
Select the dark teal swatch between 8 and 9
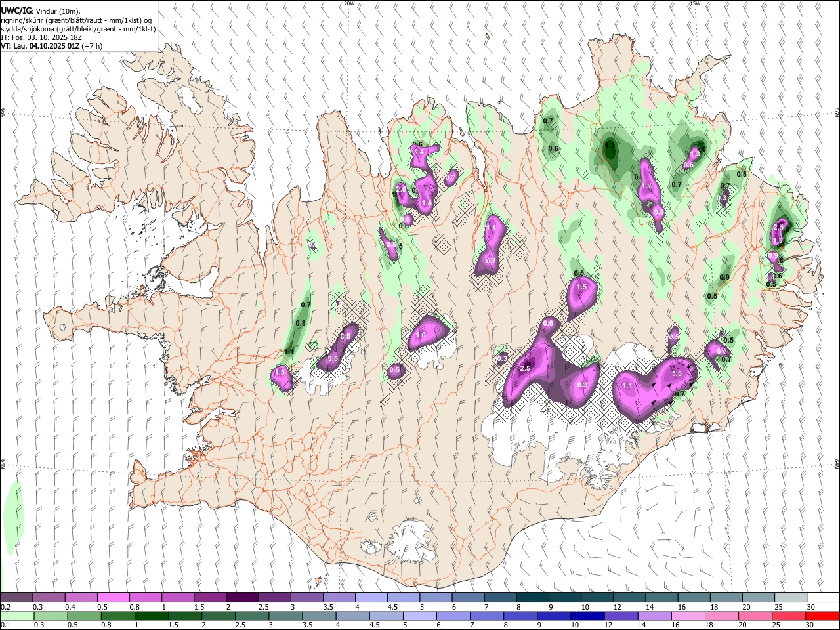point(532,597)
